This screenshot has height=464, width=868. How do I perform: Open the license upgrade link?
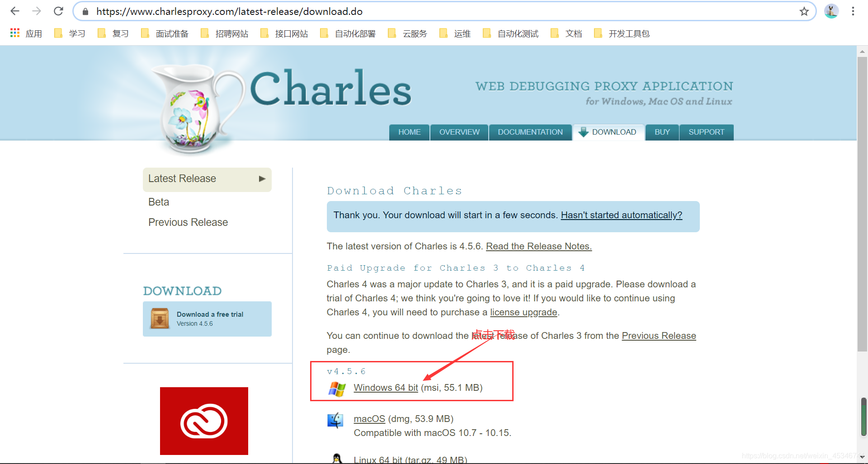[x=524, y=312]
